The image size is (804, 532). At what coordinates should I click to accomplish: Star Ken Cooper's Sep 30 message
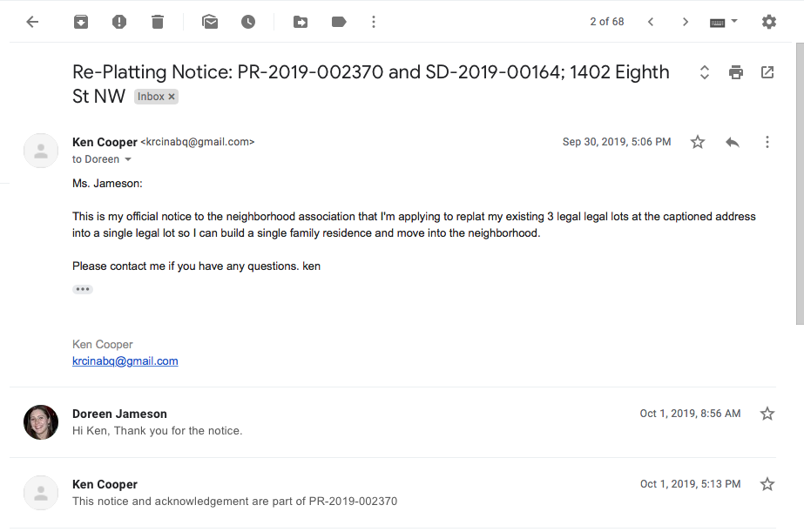[x=698, y=141]
